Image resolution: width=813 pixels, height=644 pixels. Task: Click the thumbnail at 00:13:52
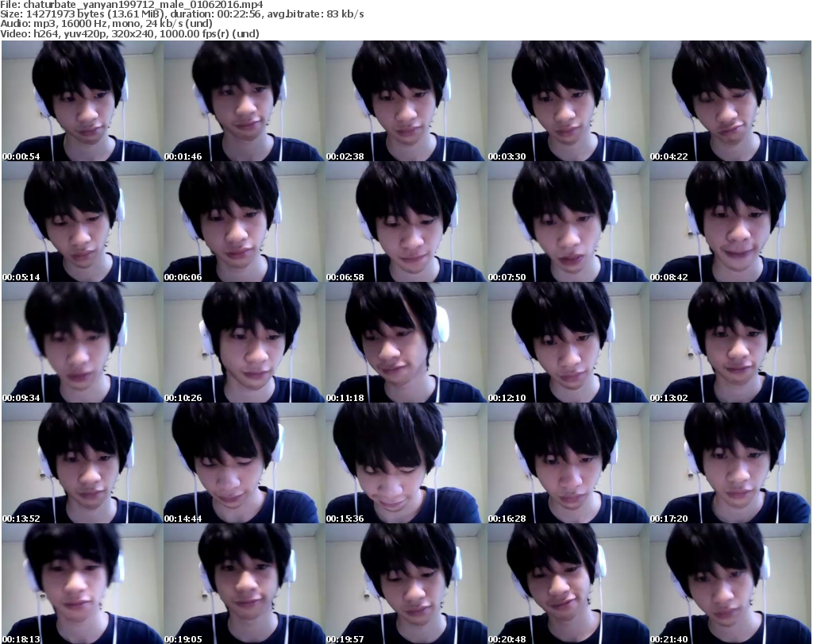(x=83, y=463)
